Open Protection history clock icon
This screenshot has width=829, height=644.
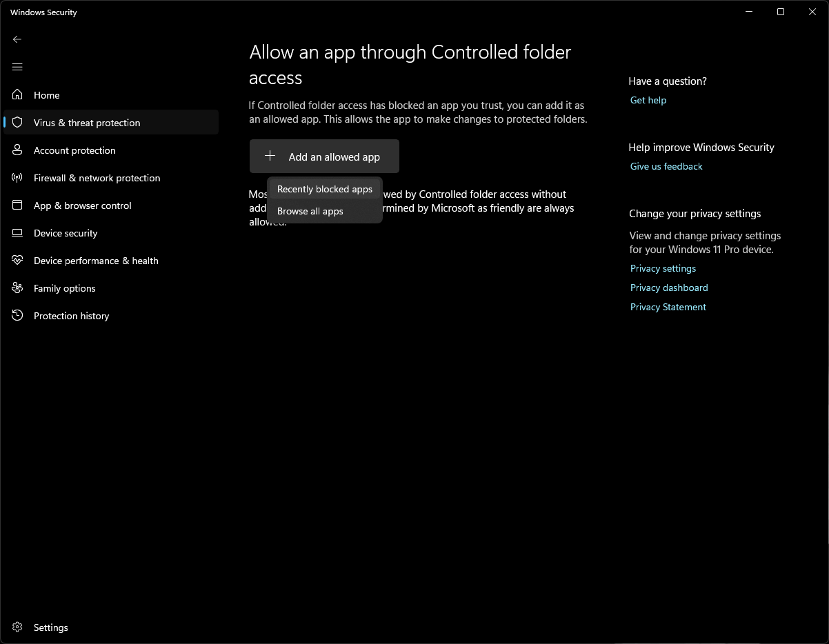point(18,316)
